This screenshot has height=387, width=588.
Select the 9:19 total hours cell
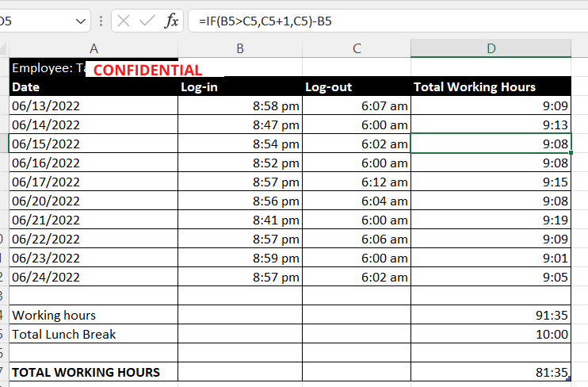tap(491, 220)
